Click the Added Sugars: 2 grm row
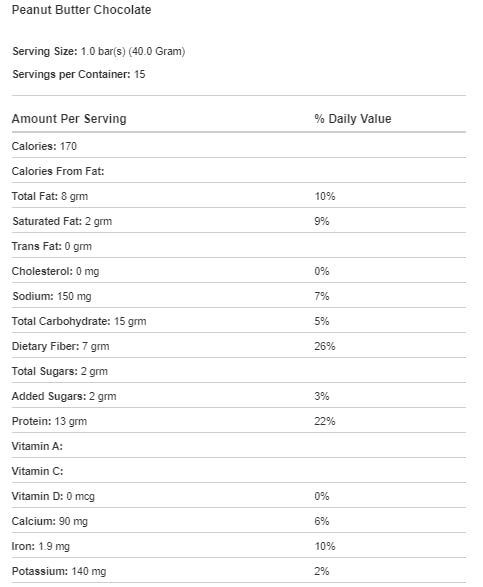Screen dimensions: 483x587 click(x=239, y=396)
